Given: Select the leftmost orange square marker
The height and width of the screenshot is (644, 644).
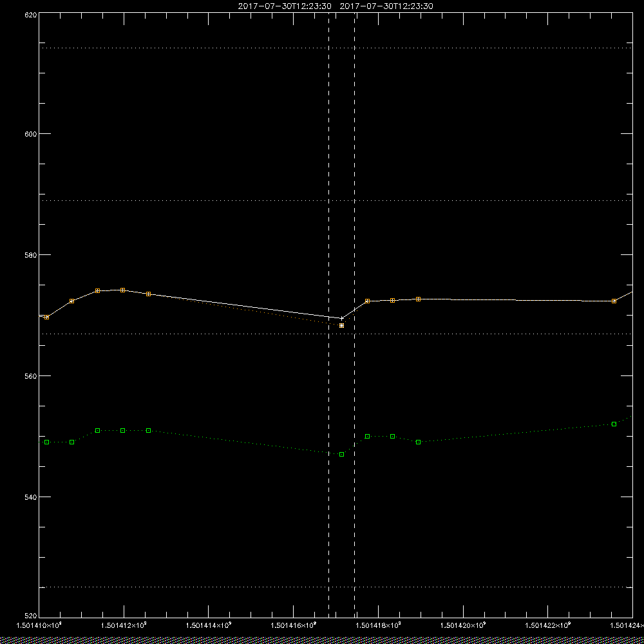Looking at the screenshot, I should (46, 317).
